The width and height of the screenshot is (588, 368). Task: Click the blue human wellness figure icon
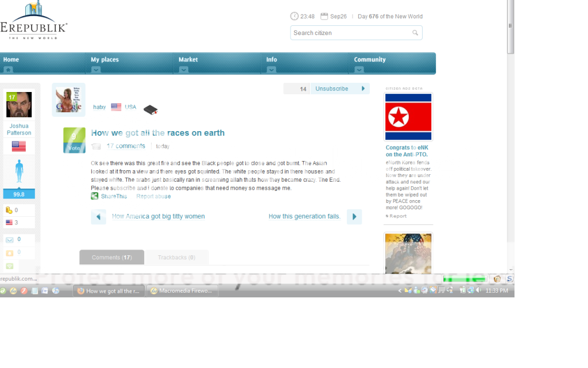[19, 171]
